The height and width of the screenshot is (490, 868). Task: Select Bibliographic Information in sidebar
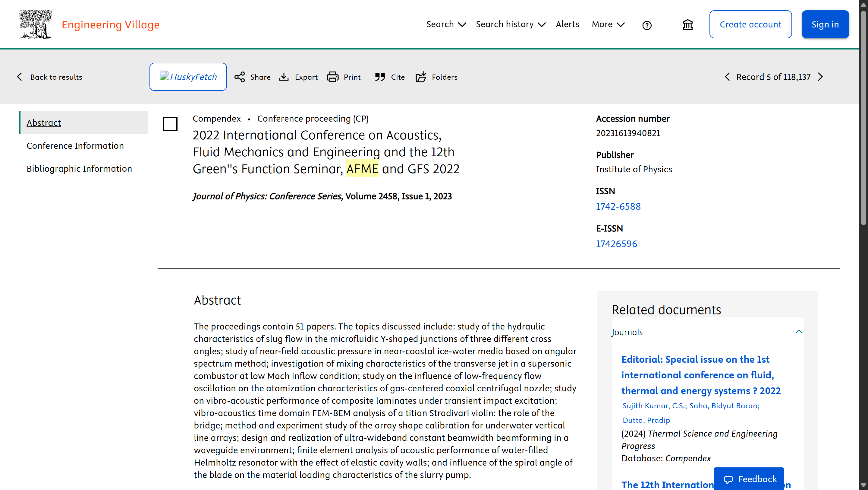click(79, 169)
